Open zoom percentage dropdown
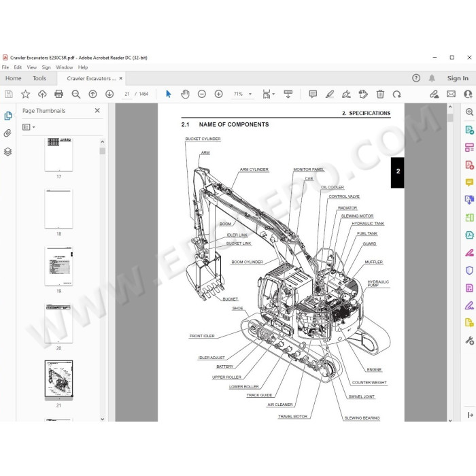Image resolution: width=476 pixels, height=476 pixels. pos(250,94)
